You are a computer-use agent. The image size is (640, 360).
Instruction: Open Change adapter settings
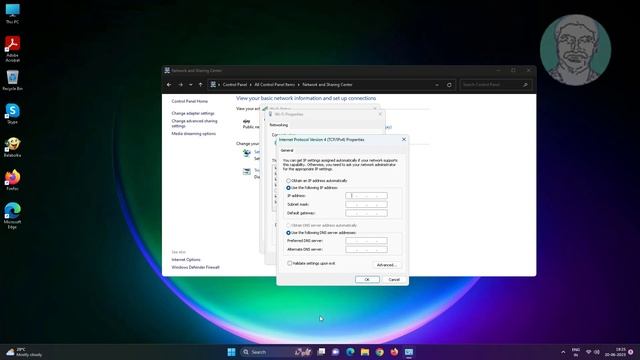coord(193,113)
